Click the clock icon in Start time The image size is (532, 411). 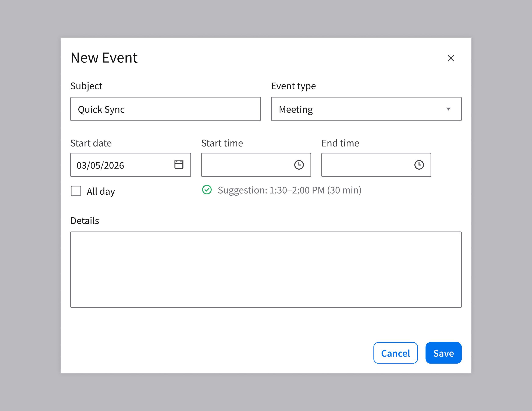(299, 165)
